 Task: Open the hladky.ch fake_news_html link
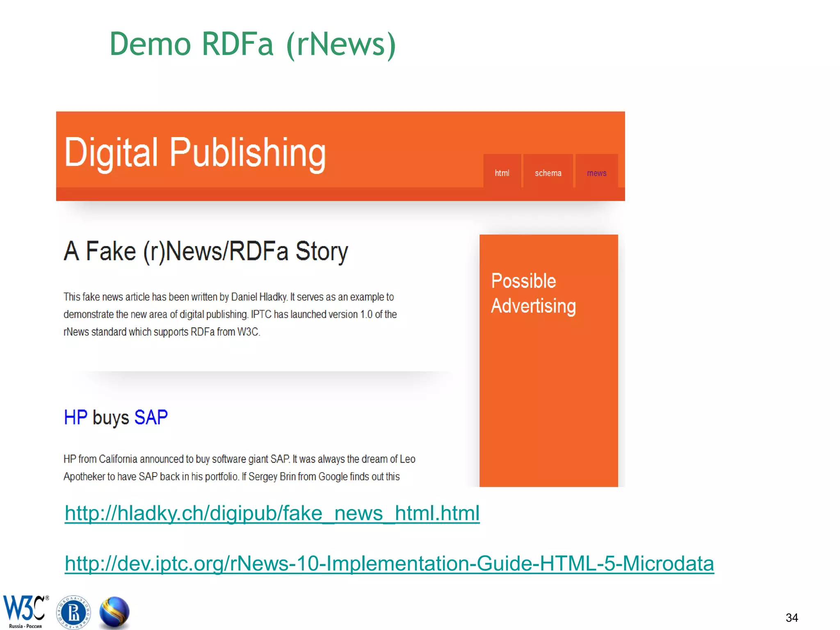click(x=272, y=514)
